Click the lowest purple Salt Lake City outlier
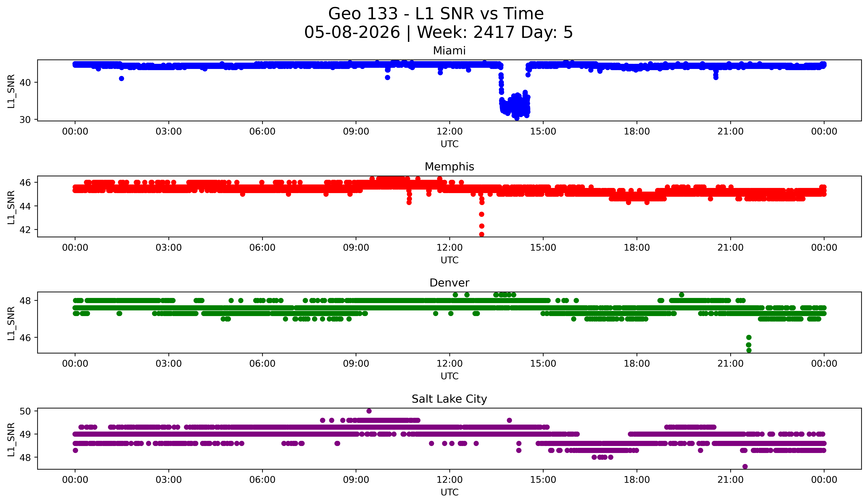The image size is (868, 504). coord(745,466)
